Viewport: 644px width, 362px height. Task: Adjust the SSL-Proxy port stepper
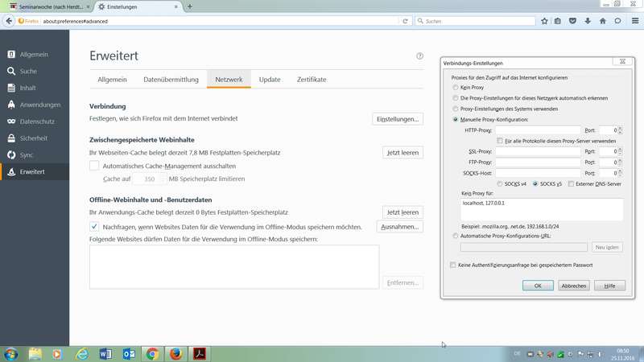point(620,151)
